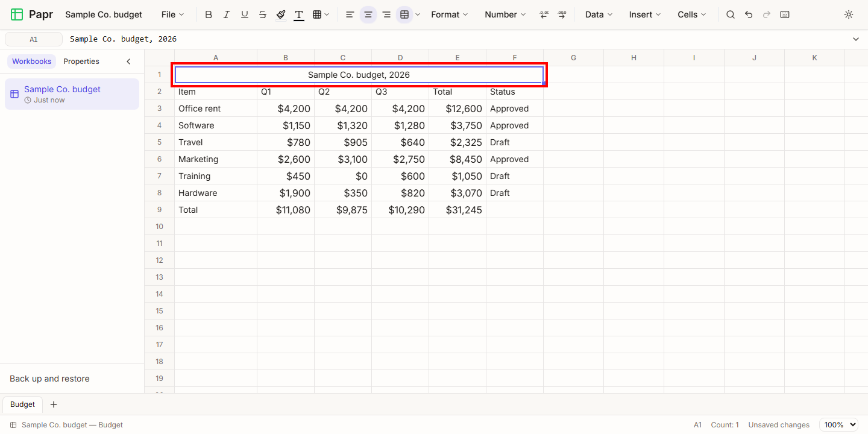Expand the merge cells options arrow

tap(418, 14)
